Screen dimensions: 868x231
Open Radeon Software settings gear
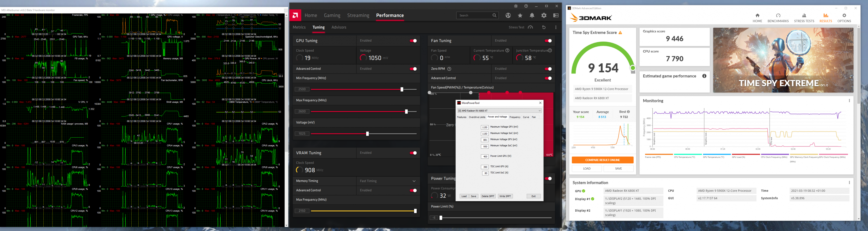coord(544,15)
